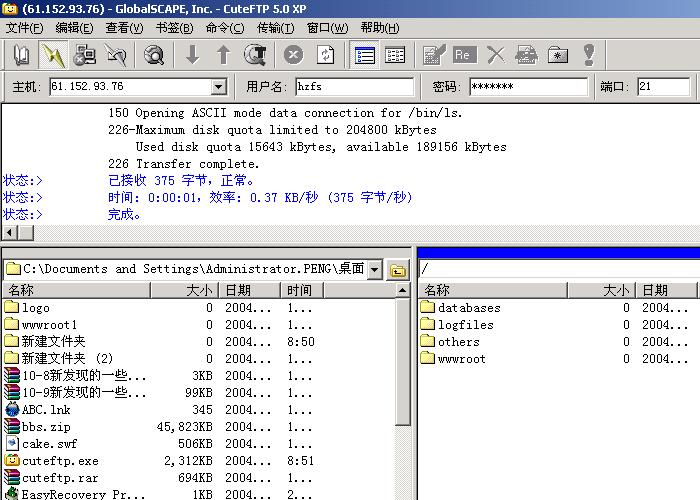Screen dimensions: 700x500
Task: Click the Edit file pencil icon
Action: [433, 55]
